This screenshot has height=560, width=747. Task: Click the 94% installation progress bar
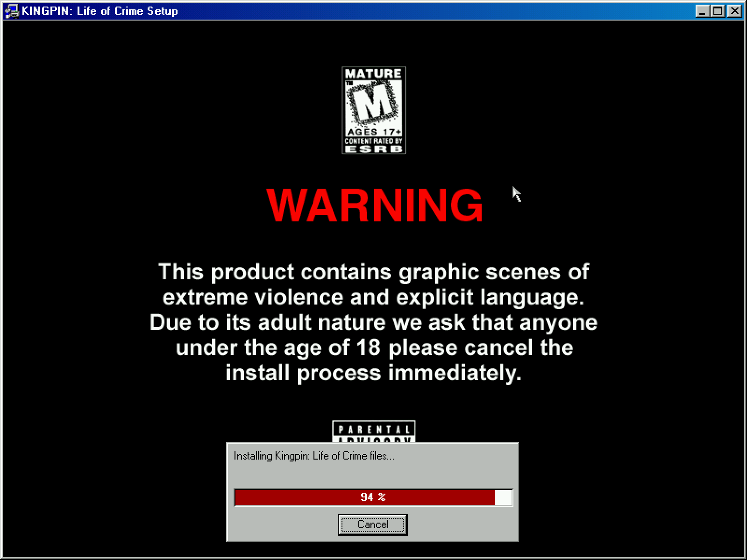(373, 497)
